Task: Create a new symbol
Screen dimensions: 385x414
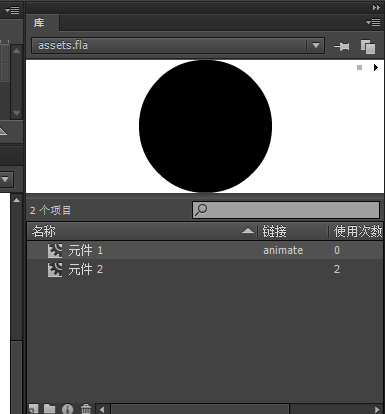Action: (x=34, y=409)
